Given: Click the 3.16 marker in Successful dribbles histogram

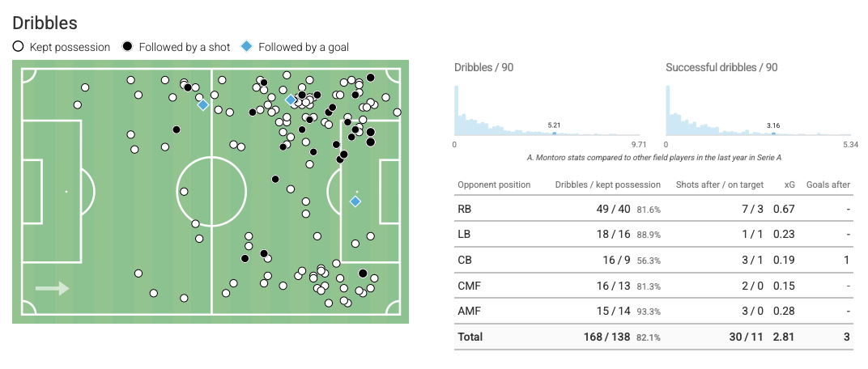Looking at the screenshot, I should click(774, 133).
